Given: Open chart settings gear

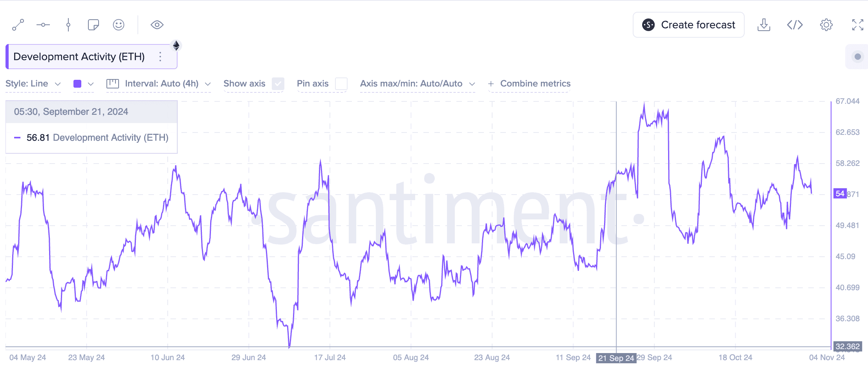Looking at the screenshot, I should pyautogui.click(x=826, y=25).
